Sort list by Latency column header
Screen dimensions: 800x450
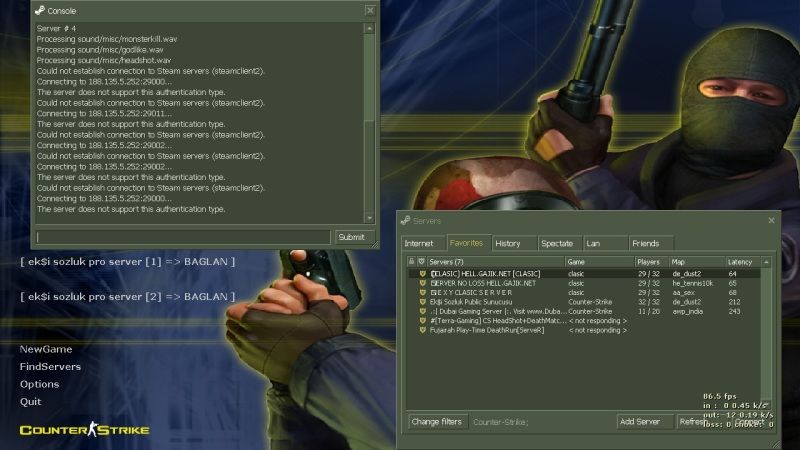coord(743,262)
